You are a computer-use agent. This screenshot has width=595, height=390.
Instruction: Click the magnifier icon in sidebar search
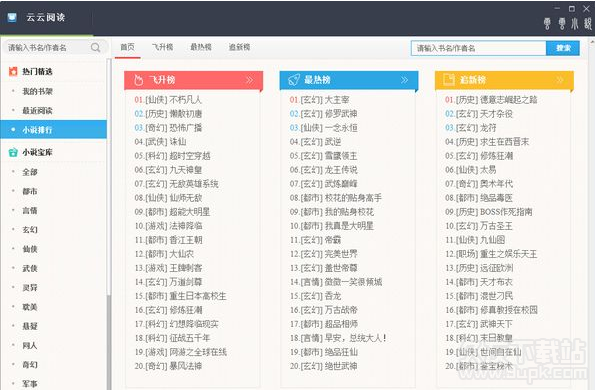click(96, 47)
